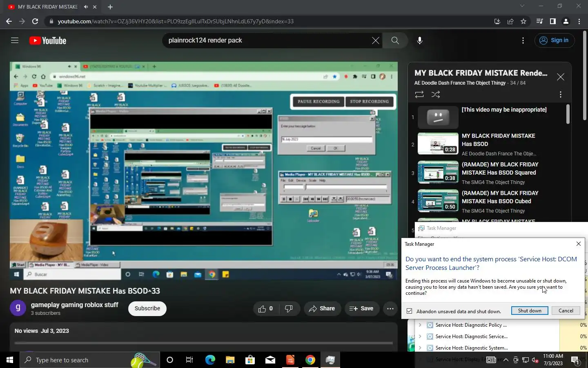This screenshot has width=588, height=368.
Task: Install app icon in address bar
Action: pos(497,21)
